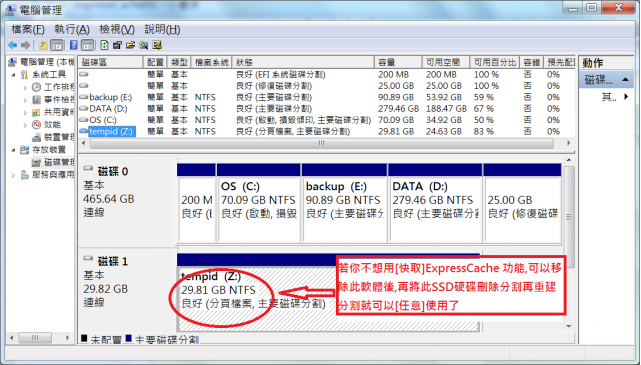The height and width of the screenshot is (365, 641).
Task: Select the 磁碟管理 disk management icon
Action: point(37,162)
